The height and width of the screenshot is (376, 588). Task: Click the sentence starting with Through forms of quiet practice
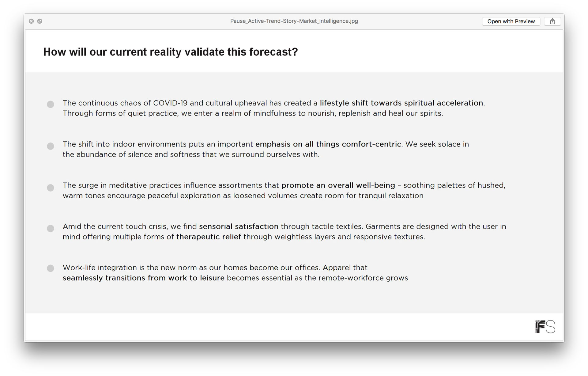253,113
